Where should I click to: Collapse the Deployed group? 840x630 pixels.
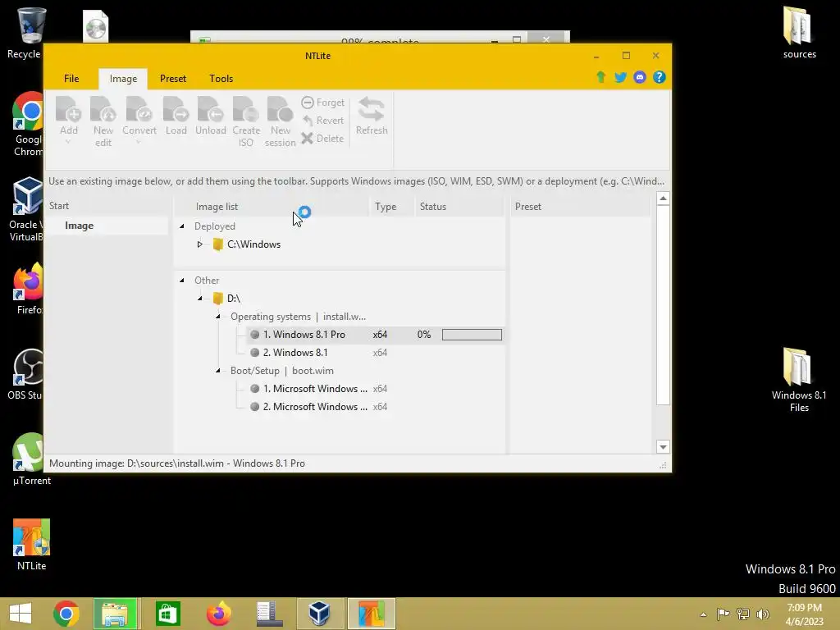tap(182, 226)
